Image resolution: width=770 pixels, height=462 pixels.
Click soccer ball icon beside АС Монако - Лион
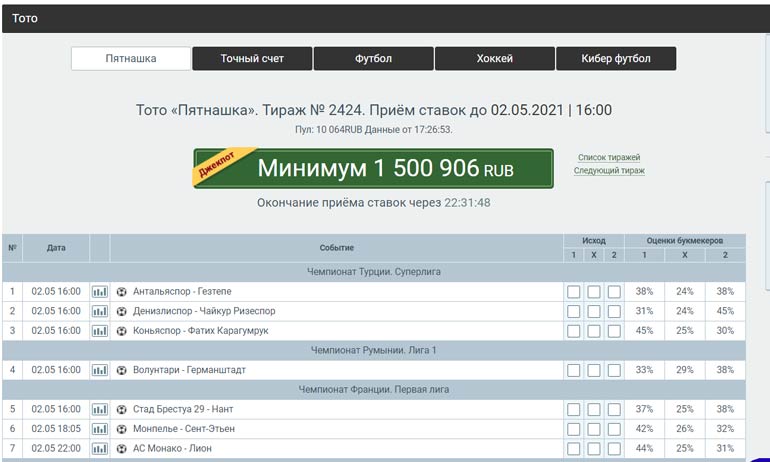[121, 449]
